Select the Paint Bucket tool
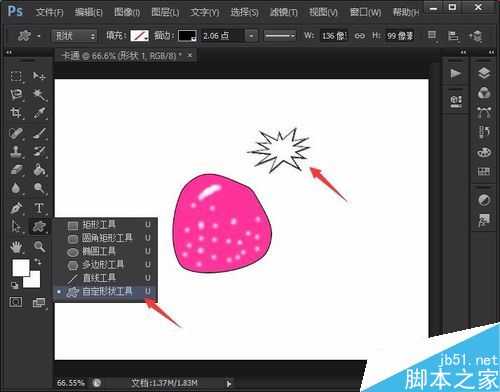 pos(39,170)
